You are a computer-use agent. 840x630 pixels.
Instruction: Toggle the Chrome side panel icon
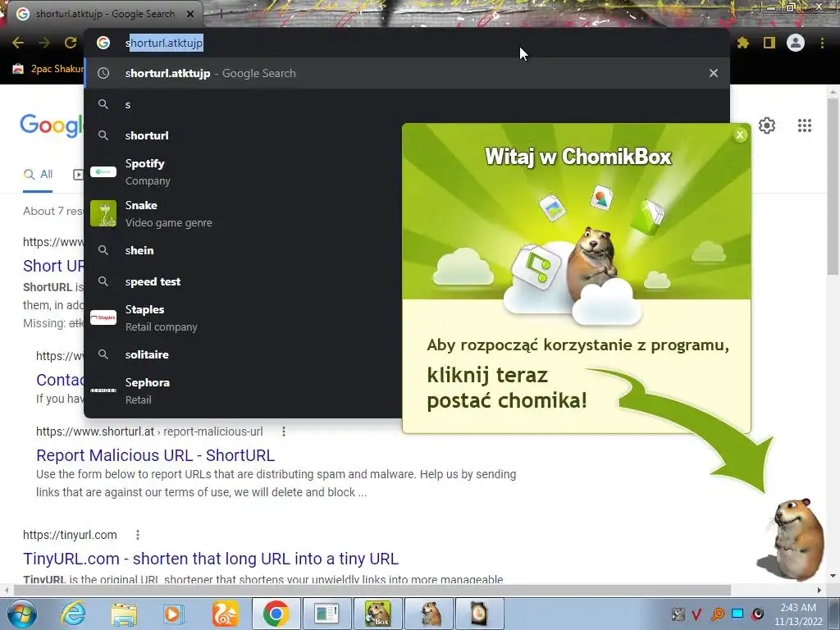(x=769, y=43)
